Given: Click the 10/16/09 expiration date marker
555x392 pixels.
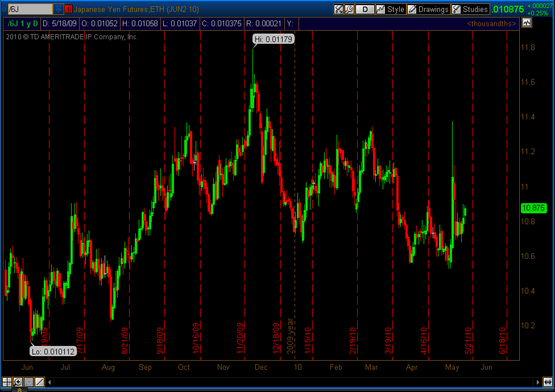Looking at the screenshot, I should 196,338.
